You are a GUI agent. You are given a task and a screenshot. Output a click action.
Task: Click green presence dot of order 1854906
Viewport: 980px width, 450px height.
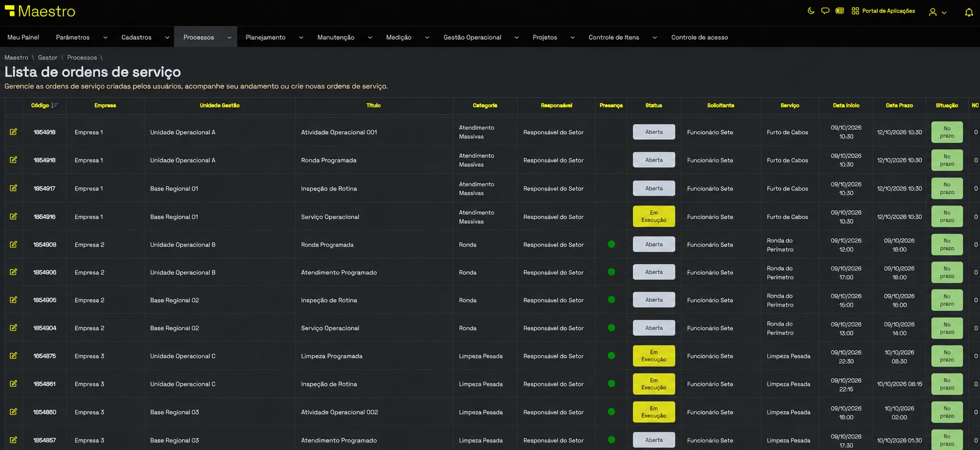point(611,272)
